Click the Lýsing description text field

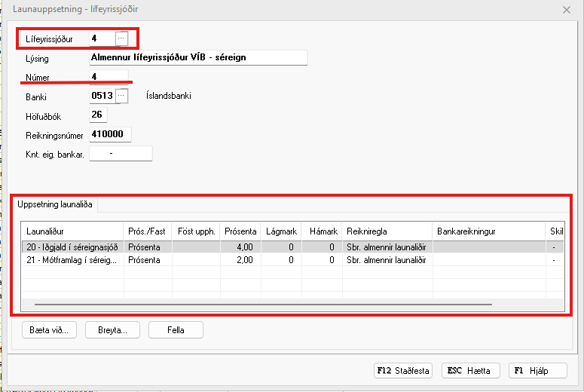pyautogui.click(x=197, y=57)
